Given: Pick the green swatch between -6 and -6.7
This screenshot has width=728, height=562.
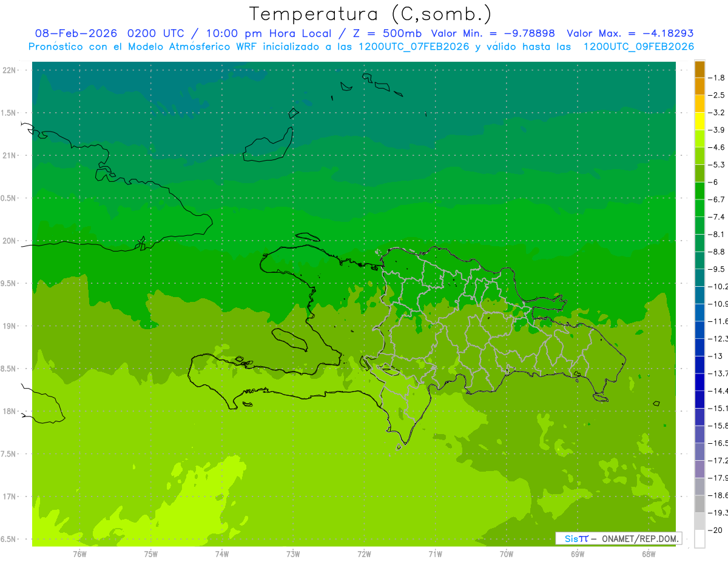Looking at the screenshot, I should 699,190.
